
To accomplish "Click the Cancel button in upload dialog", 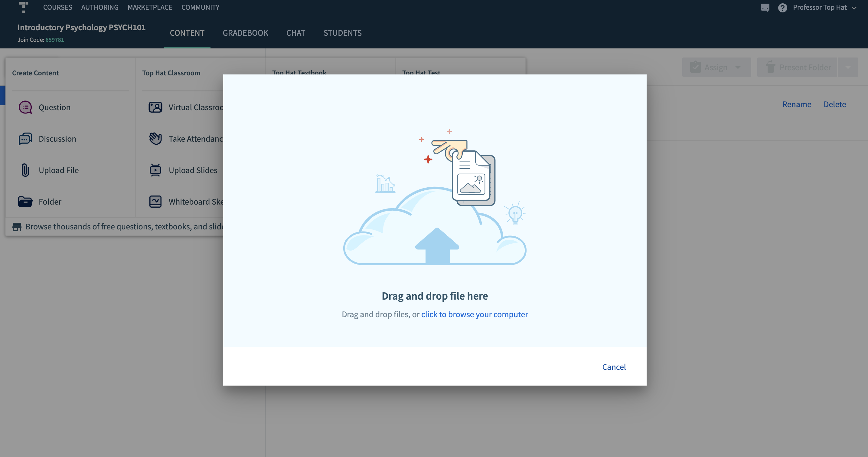I will (x=614, y=367).
